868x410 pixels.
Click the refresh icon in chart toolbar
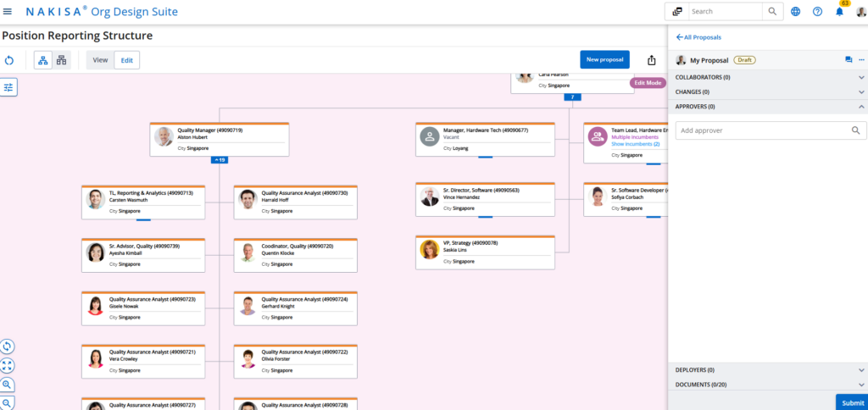coord(8,60)
